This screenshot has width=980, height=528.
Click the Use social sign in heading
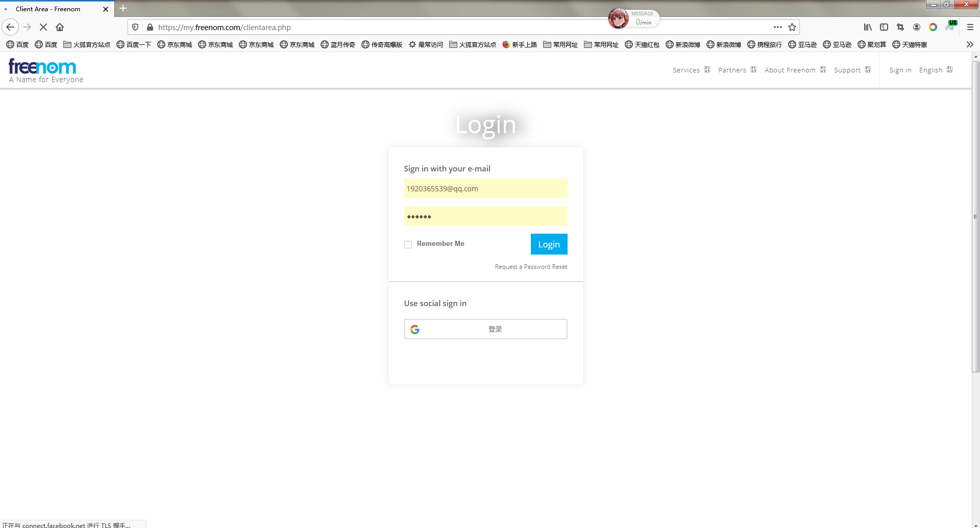tap(435, 303)
